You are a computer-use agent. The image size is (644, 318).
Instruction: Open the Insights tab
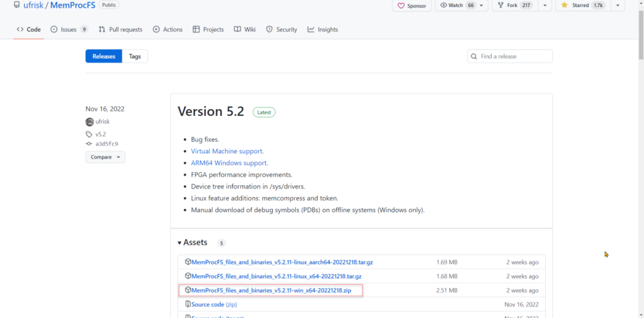click(x=323, y=30)
